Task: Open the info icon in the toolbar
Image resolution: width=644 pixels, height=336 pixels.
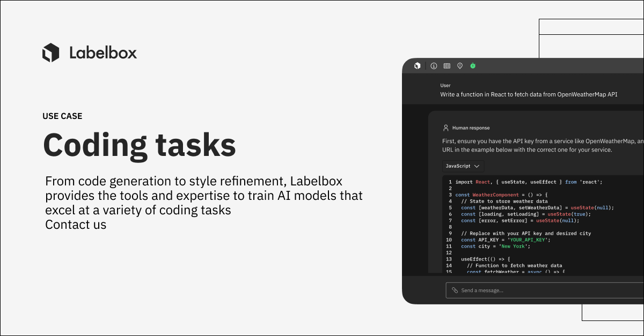Action: (x=433, y=65)
